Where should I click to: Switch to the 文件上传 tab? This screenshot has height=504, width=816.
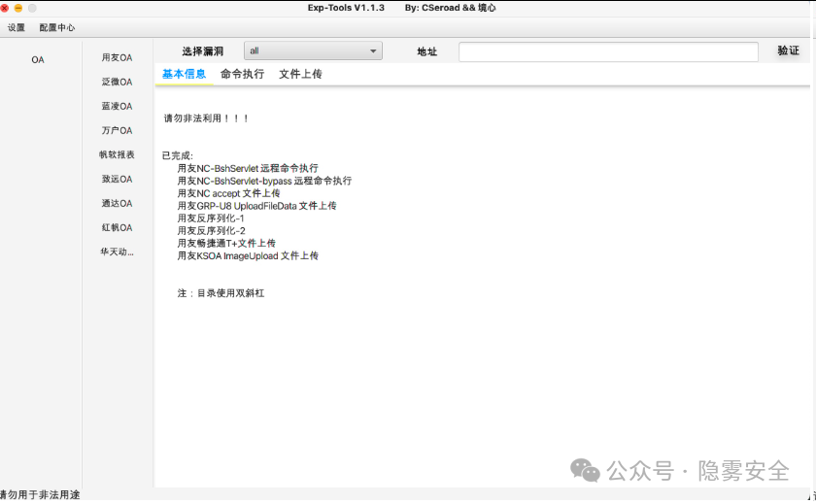tap(300, 75)
